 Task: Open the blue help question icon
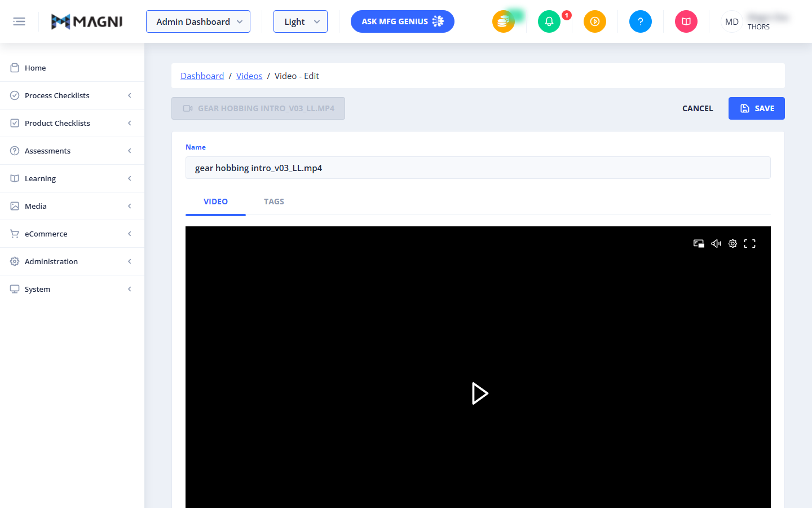click(641, 21)
